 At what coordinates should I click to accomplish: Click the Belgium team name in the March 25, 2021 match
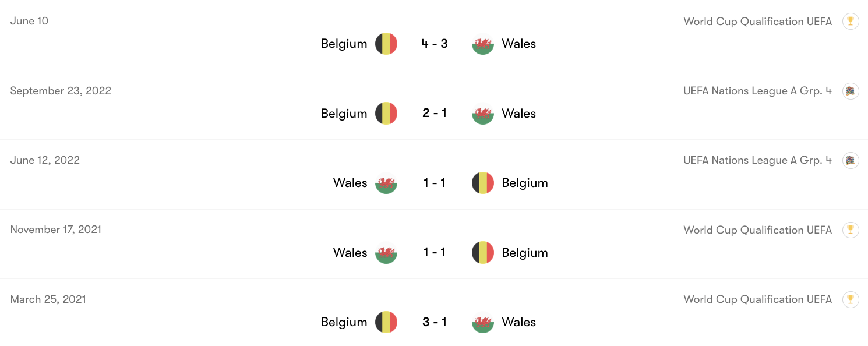point(344,322)
